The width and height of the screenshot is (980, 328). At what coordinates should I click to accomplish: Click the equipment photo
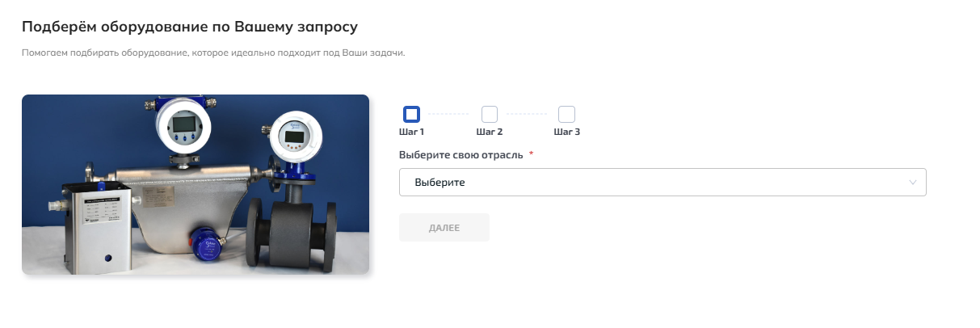tap(196, 185)
